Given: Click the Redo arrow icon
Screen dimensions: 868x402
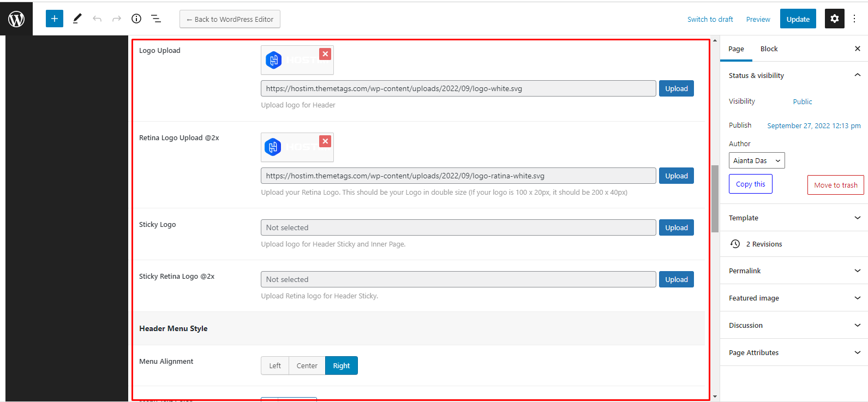Looking at the screenshot, I should pyautogui.click(x=117, y=19).
